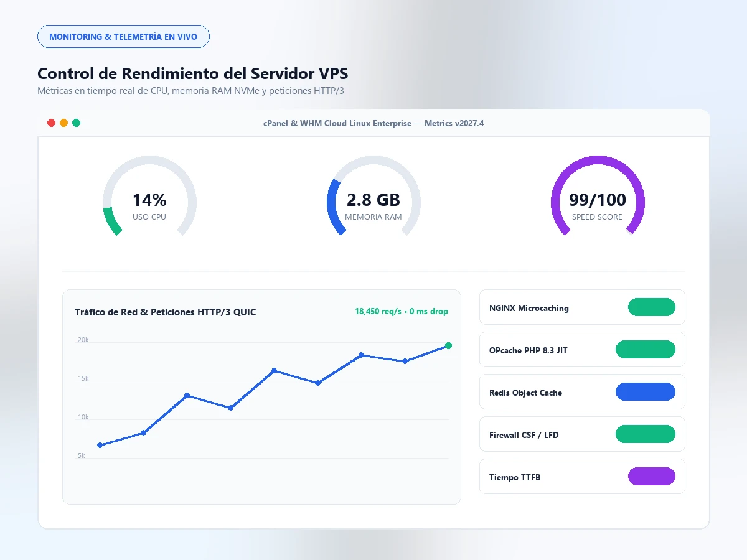Click the 18,450 req/s • 0 ms drop readout
Viewport: 747px width, 560px height.
pyautogui.click(x=402, y=312)
